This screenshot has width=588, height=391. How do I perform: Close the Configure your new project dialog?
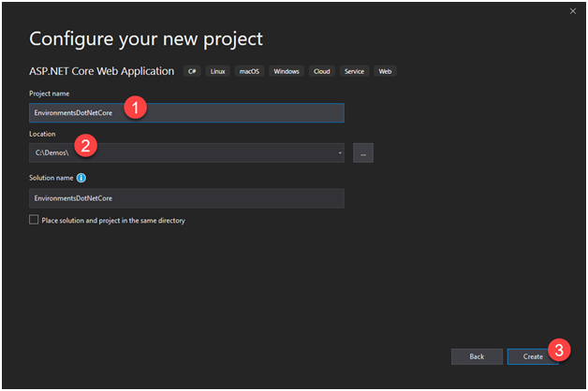pyautogui.click(x=572, y=10)
